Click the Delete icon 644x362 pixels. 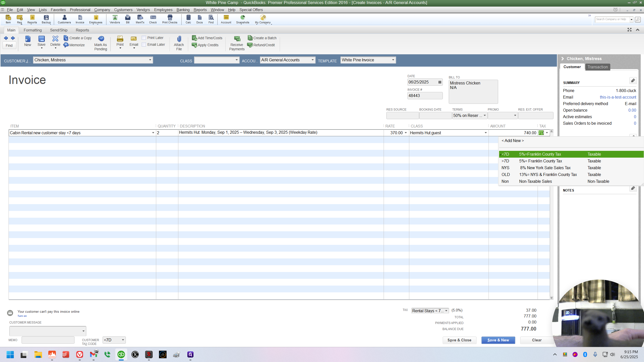tap(55, 41)
